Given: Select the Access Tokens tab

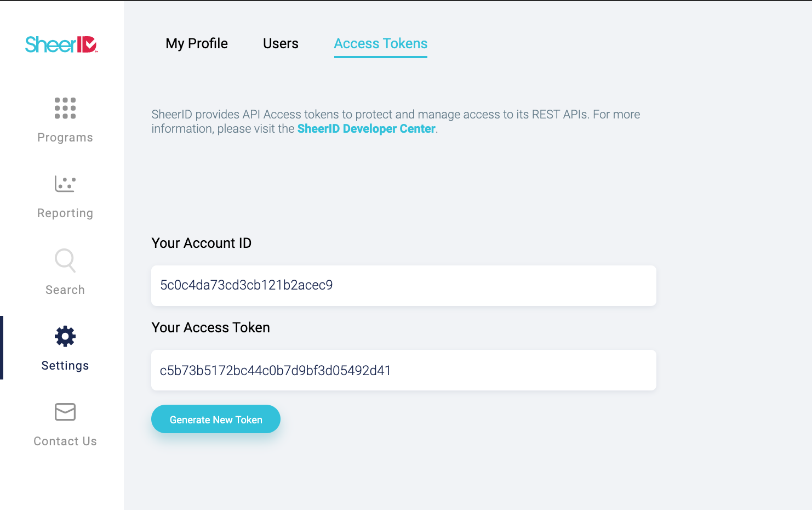Looking at the screenshot, I should click(381, 44).
